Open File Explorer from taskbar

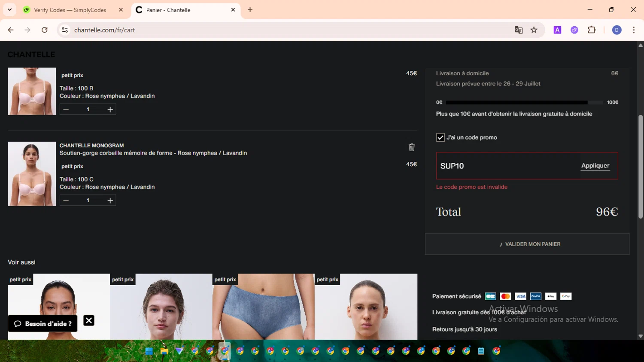click(x=164, y=351)
